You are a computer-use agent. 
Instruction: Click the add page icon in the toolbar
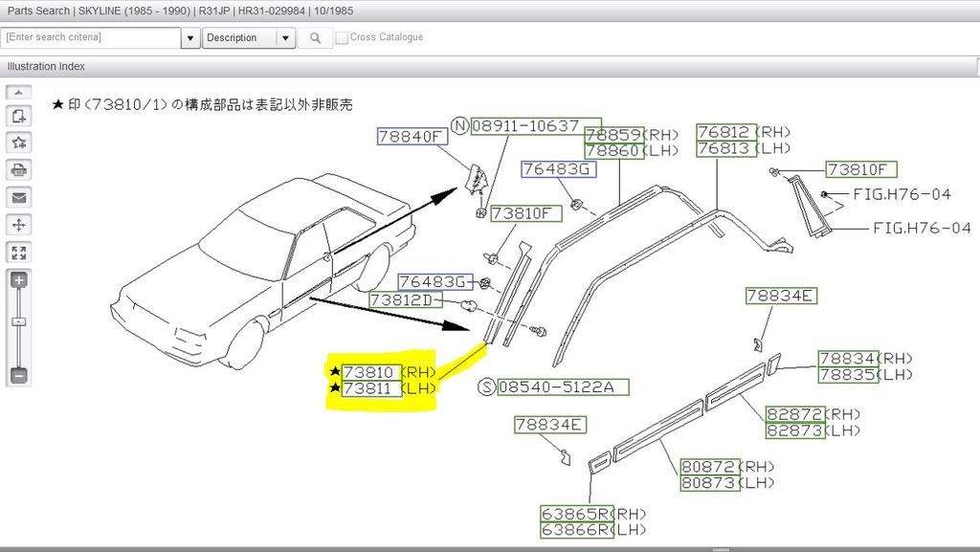coord(19,116)
